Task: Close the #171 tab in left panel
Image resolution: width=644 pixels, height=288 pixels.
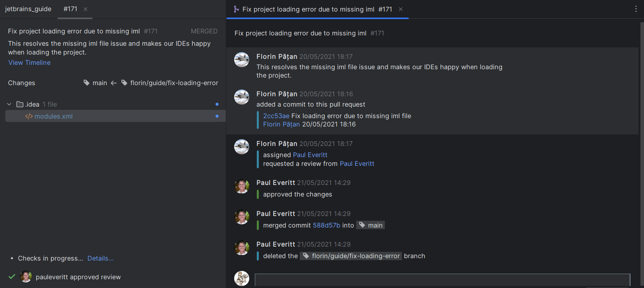Action: point(85,9)
